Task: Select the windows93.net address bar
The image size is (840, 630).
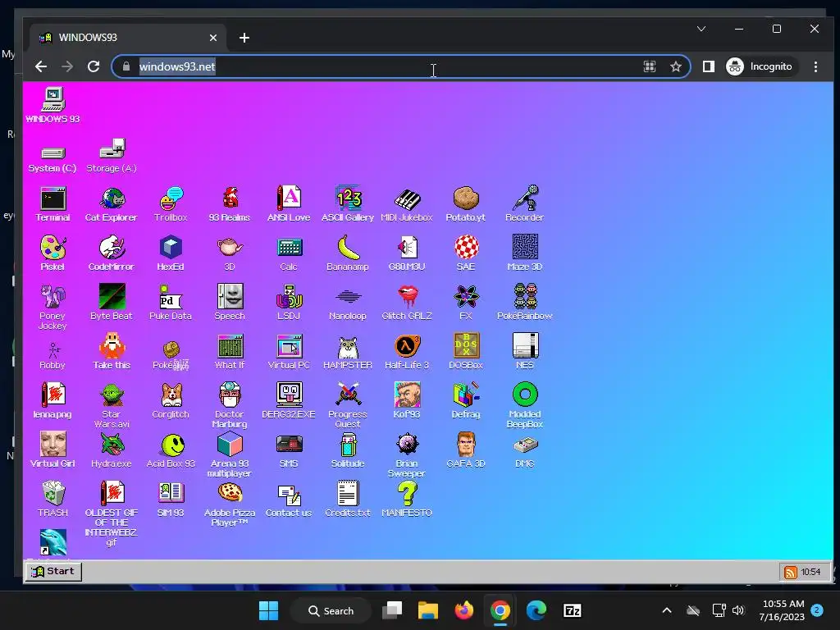Action: coord(400,66)
